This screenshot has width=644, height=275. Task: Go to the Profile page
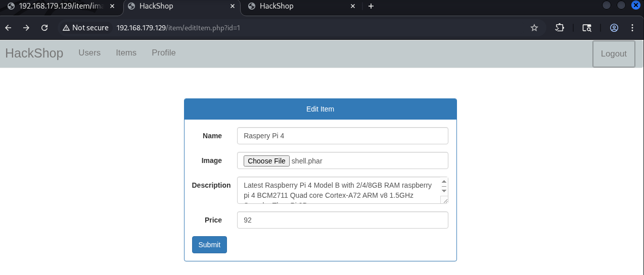click(x=164, y=53)
